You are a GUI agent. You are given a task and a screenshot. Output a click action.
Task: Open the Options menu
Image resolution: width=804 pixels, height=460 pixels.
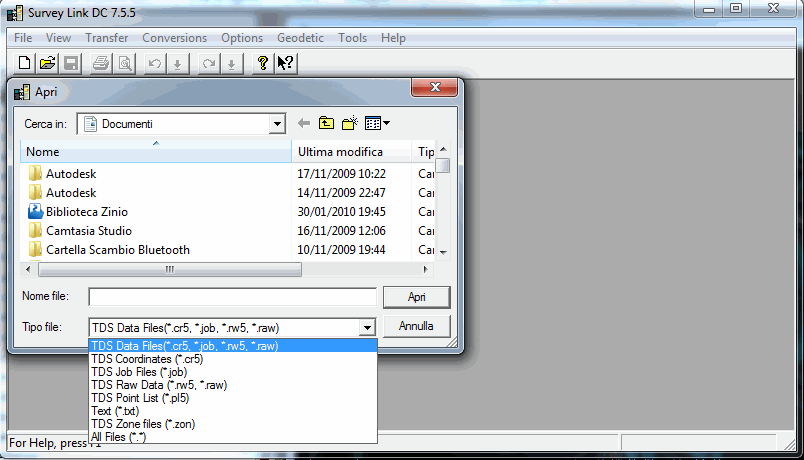tap(242, 38)
